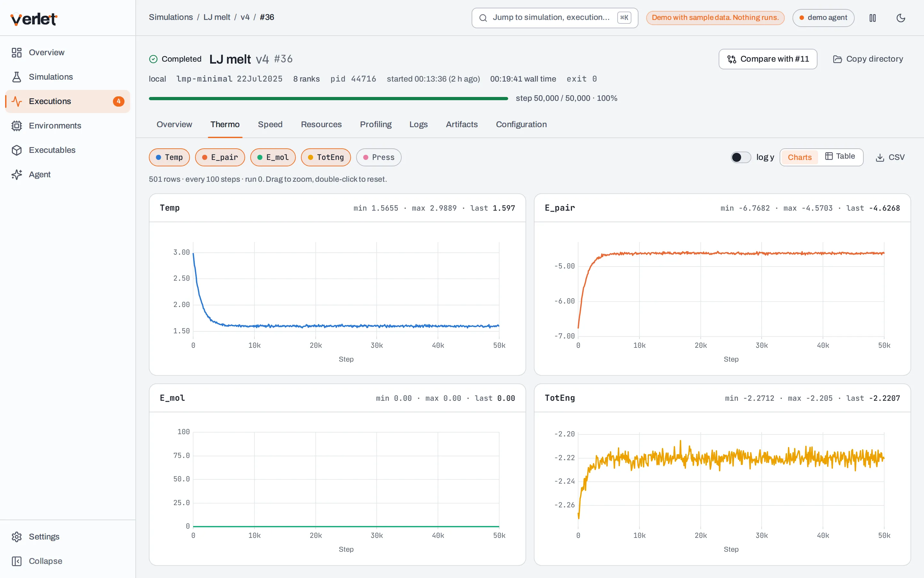Image resolution: width=924 pixels, height=578 pixels.
Task: Switch to the Table view
Action: [x=840, y=156]
